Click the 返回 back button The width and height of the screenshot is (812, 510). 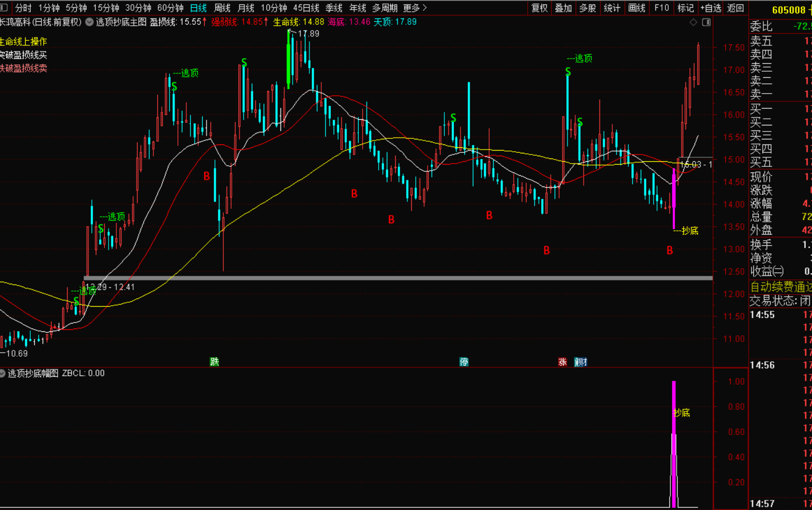(x=735, y=8)
